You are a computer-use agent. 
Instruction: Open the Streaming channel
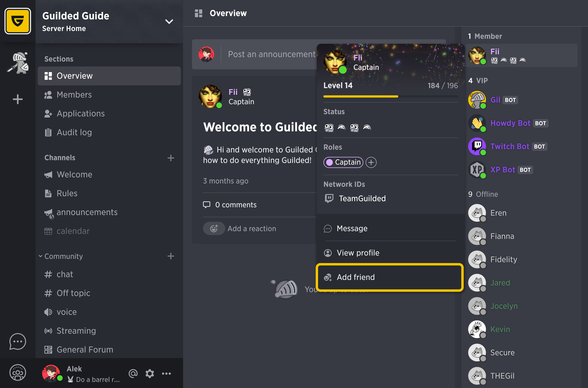pos(109,331)
